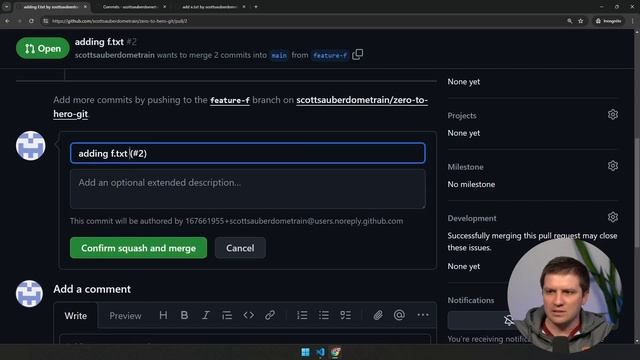Insert a numbered list
Screen dimensions: 640x360
[x=302, y=315]
